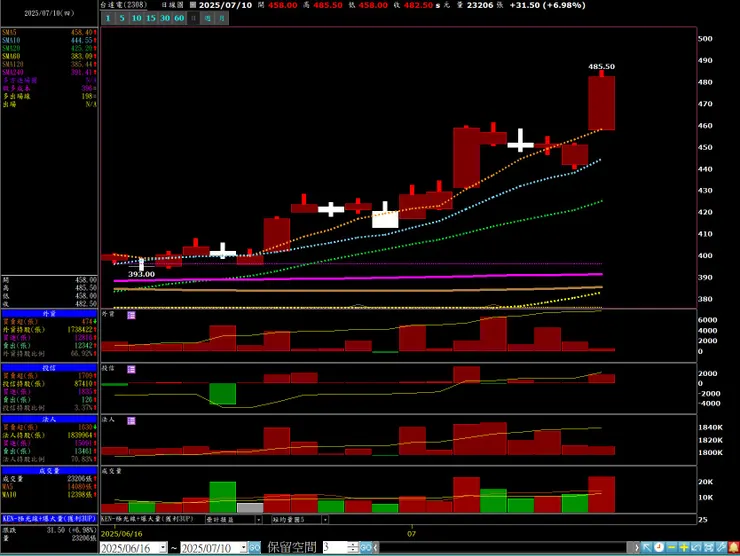Click the 成交量 blue panel header

click(x=49, y=471)
